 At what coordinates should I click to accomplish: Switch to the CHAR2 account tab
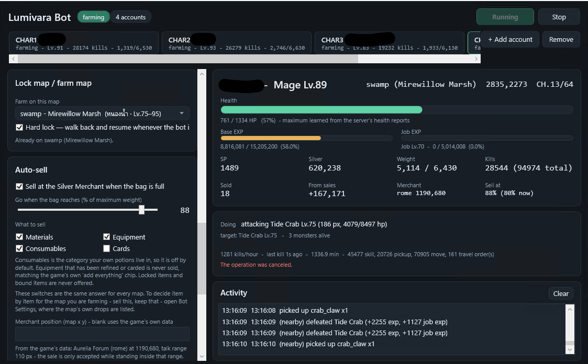(x=236, y=43)
